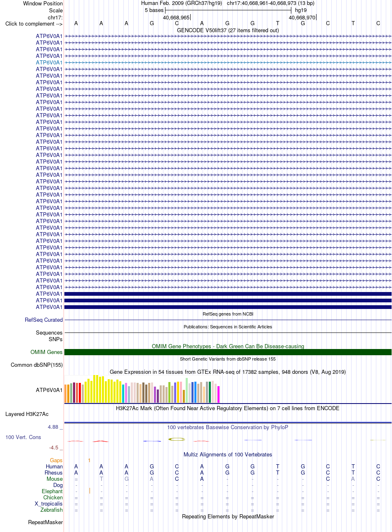392x532 pixels.
Task: Click the olive oval PhyloP conservation peak
Action: tap(177, 439)
